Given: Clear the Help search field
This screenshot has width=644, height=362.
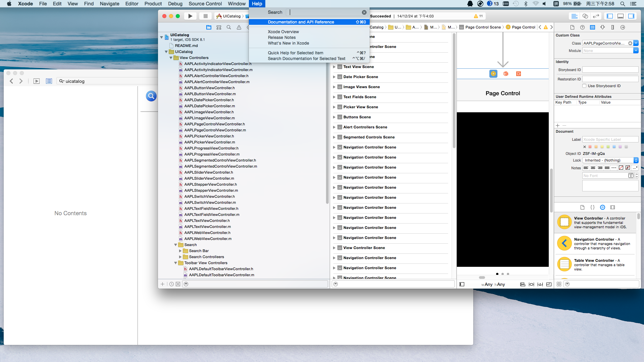Looking at the screenshot, I should (x=364, y=12).
